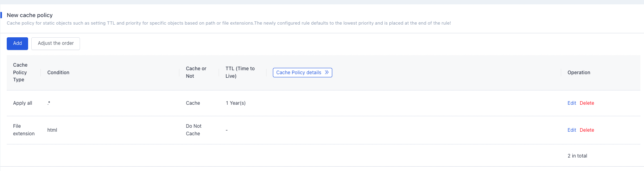
Task: Edit the Apply all cache policy
Action: coord(572,103)
